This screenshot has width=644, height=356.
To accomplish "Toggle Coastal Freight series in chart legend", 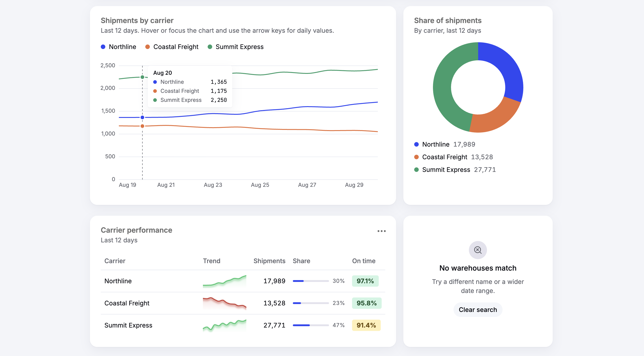I will click(172, 47).
